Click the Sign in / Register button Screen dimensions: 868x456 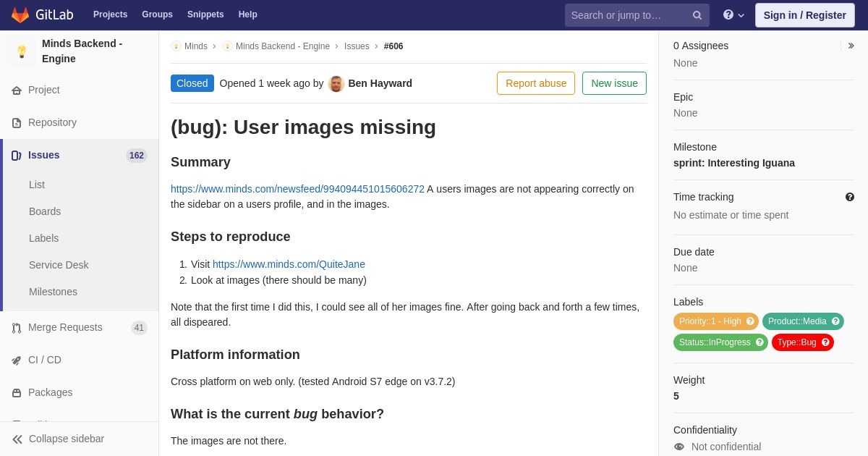click(x=804, y=15)
